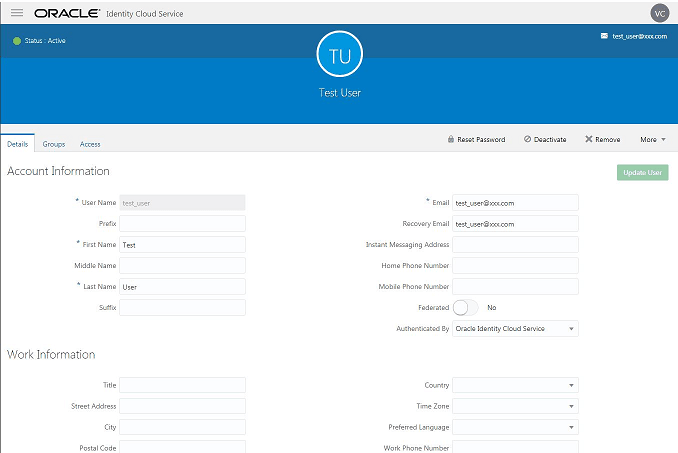Click the Work Information heading

click(51, 354)
